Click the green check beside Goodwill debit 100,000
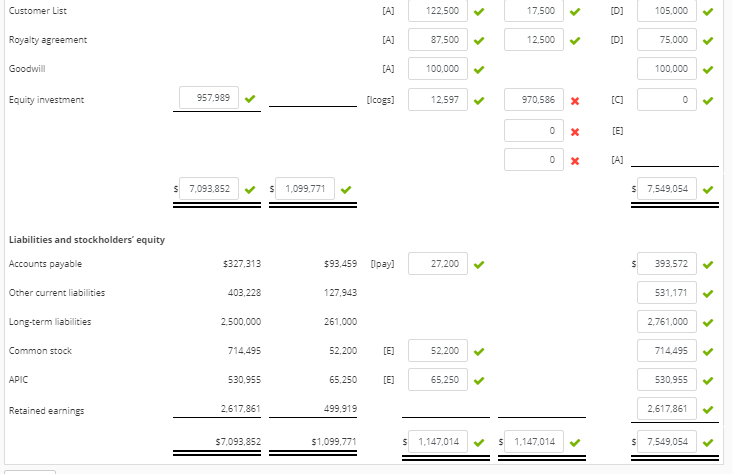 tap(479, 70)
